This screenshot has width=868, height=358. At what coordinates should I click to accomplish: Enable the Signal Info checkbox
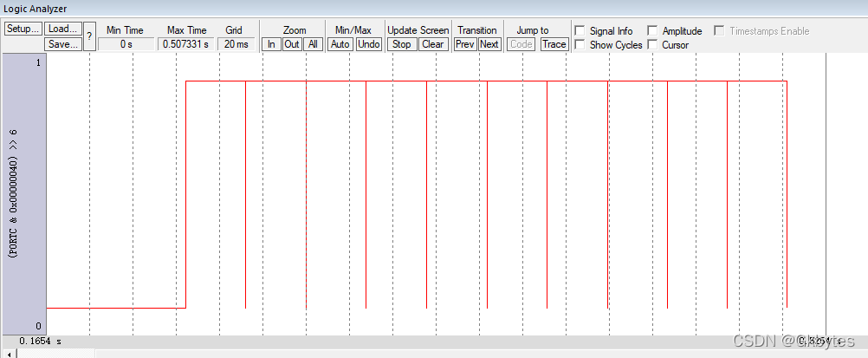(580, 31)
